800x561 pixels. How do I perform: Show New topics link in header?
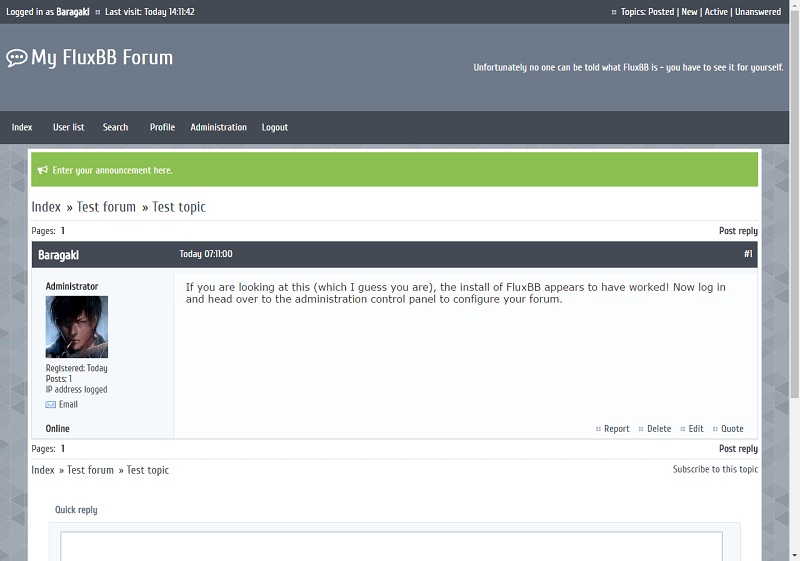(689, 11)
